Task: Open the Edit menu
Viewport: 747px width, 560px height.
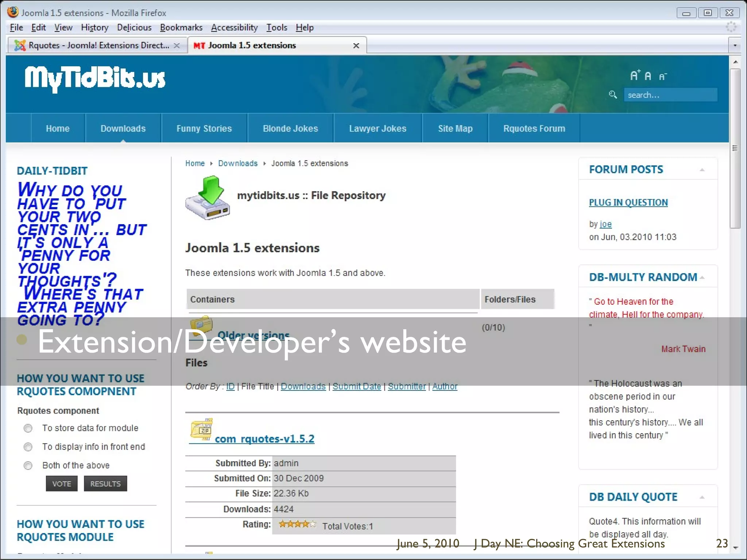Action: coord(38,27)
